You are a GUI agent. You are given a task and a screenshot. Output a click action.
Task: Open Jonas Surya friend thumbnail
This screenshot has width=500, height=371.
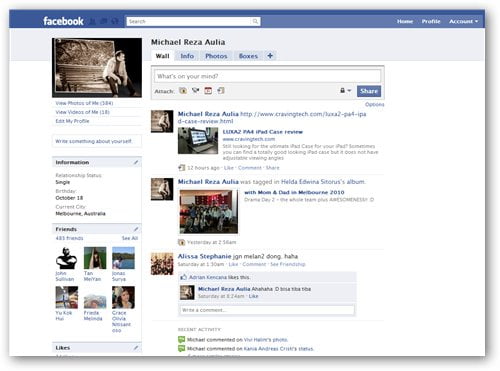click(123, 258)
